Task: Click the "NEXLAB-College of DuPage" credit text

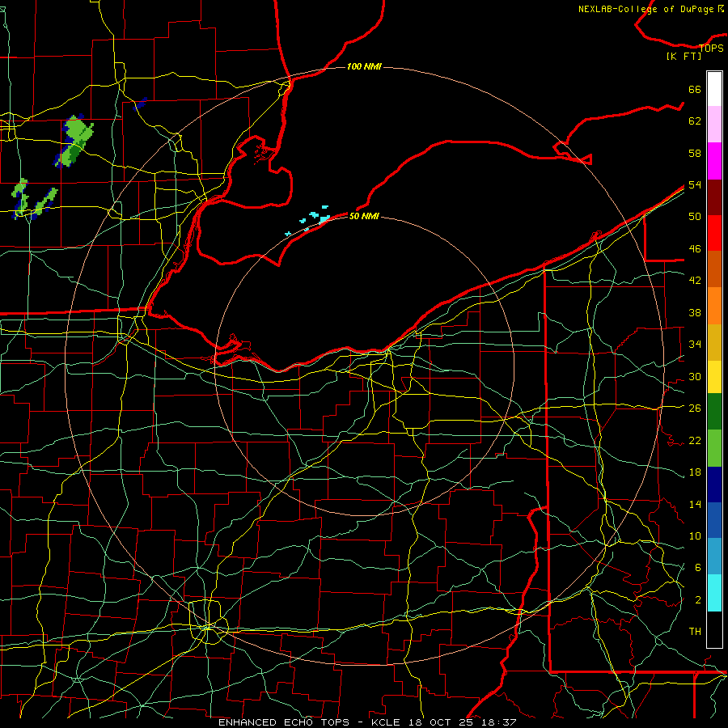Action: point(647,9)
